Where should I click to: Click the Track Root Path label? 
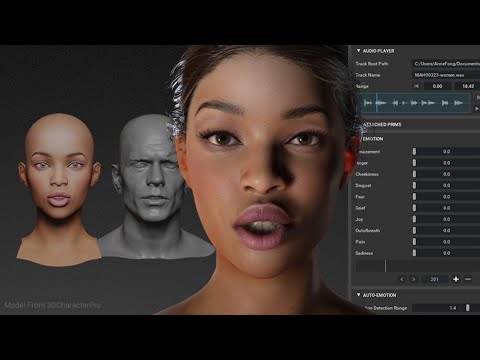click(372, 64)
